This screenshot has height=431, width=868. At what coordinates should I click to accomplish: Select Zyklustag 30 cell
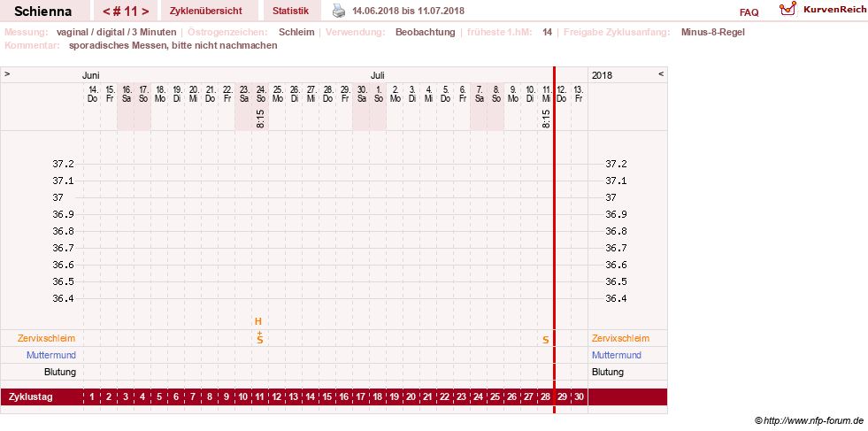click(579, 396)
